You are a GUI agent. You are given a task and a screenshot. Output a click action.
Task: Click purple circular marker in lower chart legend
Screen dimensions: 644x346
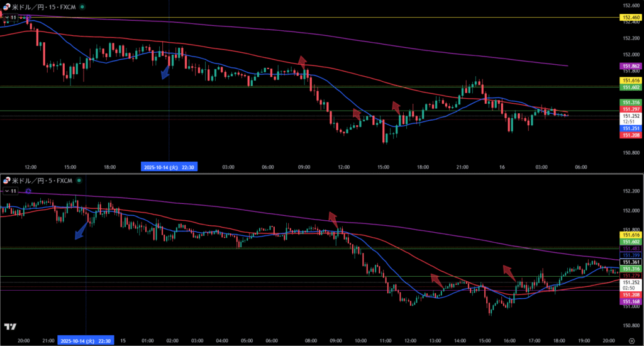pyautogui.click(x=28, y=191)
